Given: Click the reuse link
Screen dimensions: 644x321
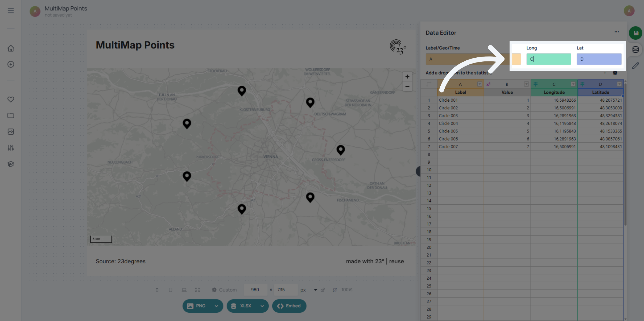Looking at the screenshot, I should point(397,261).
